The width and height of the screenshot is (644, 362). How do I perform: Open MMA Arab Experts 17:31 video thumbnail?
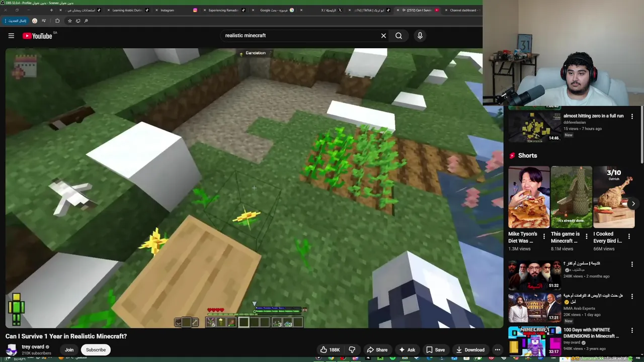pyautogui.click(x=534, y=308)
